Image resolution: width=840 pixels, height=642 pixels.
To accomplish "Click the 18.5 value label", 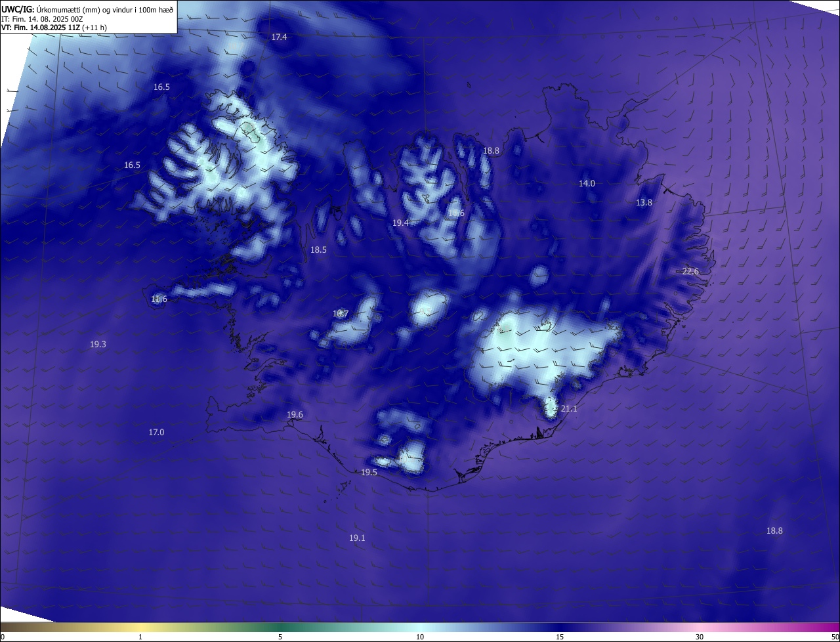I will click(318, 250).
